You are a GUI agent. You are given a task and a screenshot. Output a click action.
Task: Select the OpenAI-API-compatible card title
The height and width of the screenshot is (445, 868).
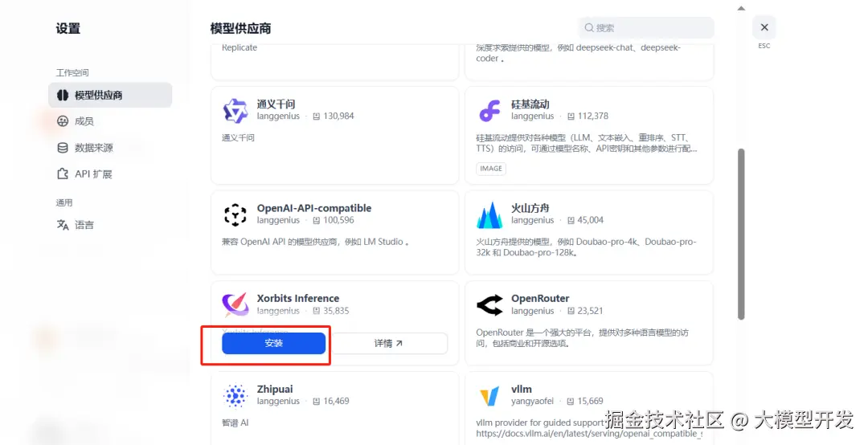click(314, 208)
